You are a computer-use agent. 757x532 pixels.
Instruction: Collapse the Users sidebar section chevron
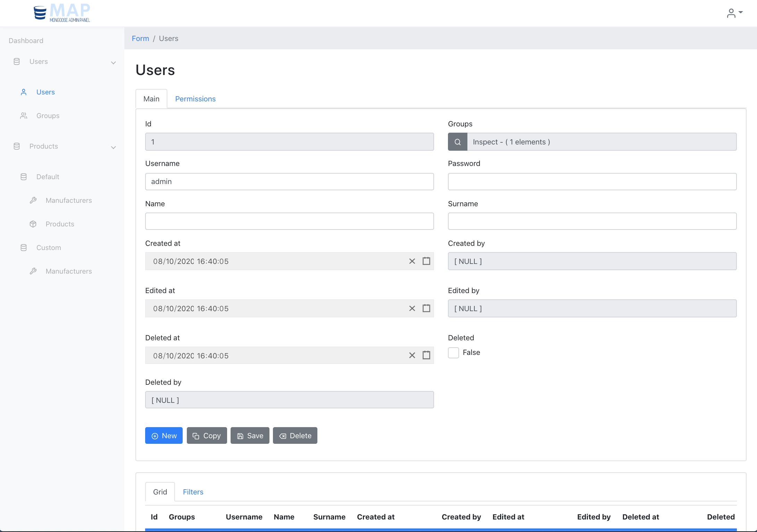(x=113, y=63)
